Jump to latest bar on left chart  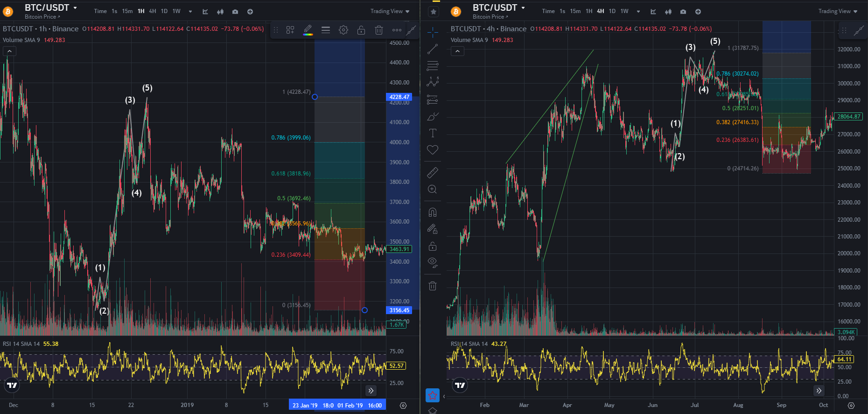click(371, 391)
